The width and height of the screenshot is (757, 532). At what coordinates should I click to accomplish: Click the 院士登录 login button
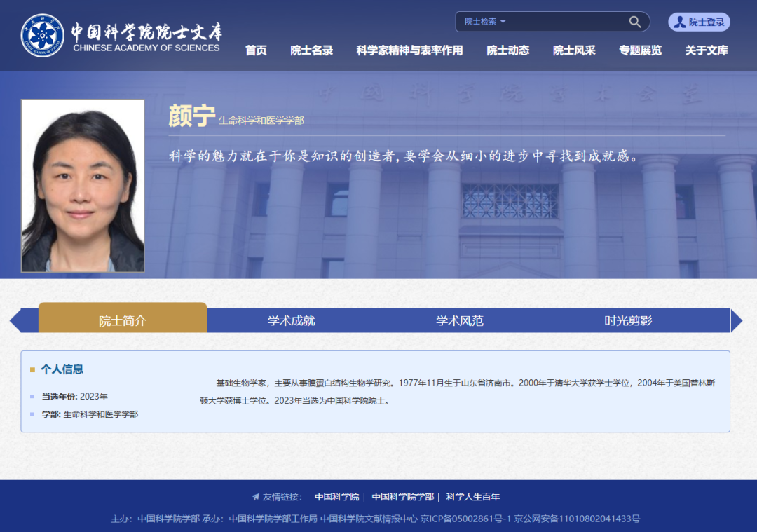tap(699, 22)
